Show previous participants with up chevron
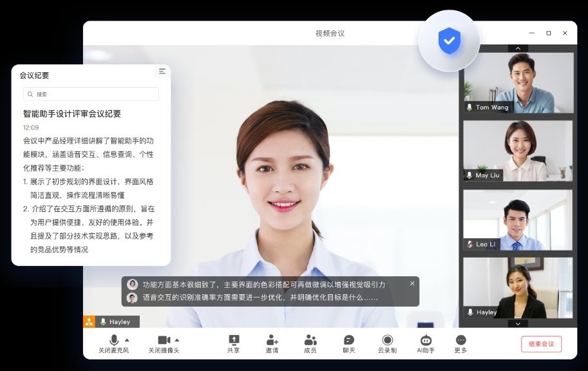Viewport: 588px width, 371px height. (x=518, y=48)
